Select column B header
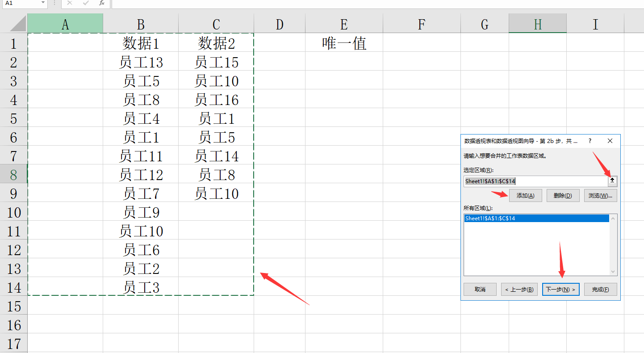 click(141, 24)
